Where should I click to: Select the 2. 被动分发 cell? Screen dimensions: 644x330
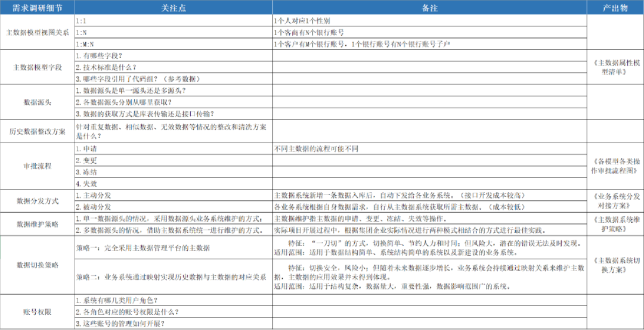(173, 207)
